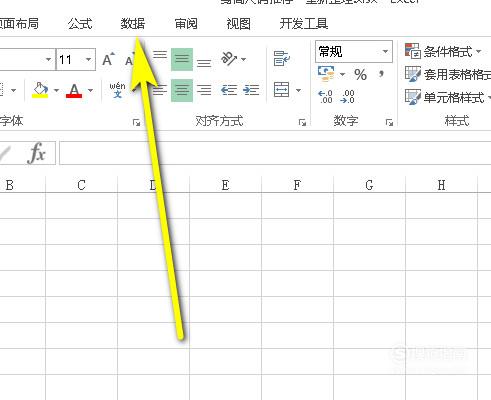The image size is (491, 400).
Task: Expand the font name dropdown arrow
Action: (49, 60)
